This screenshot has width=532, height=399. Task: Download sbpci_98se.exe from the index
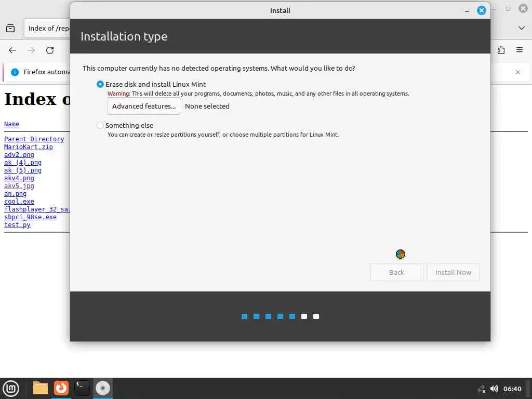[x=30, y=217]
